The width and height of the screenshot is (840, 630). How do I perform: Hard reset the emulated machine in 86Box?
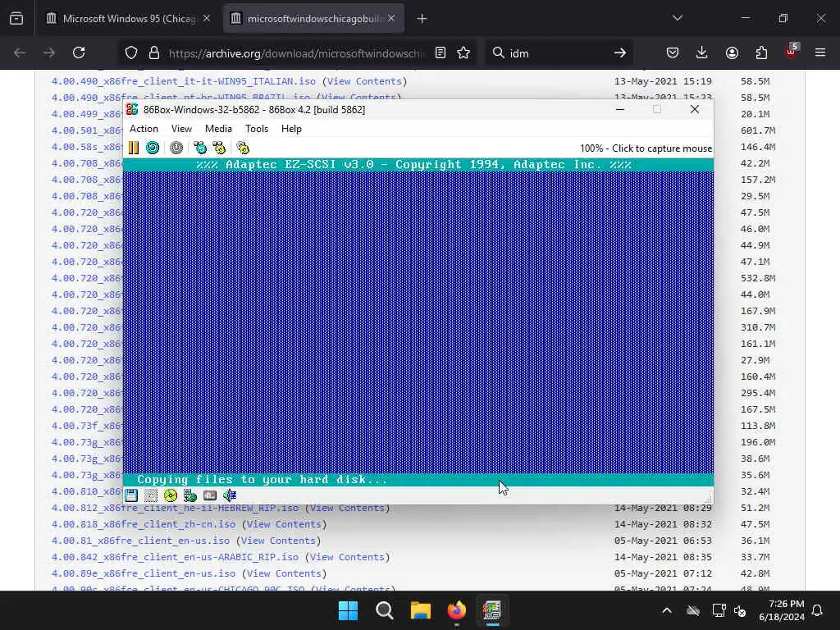click(x=153, y=148)
